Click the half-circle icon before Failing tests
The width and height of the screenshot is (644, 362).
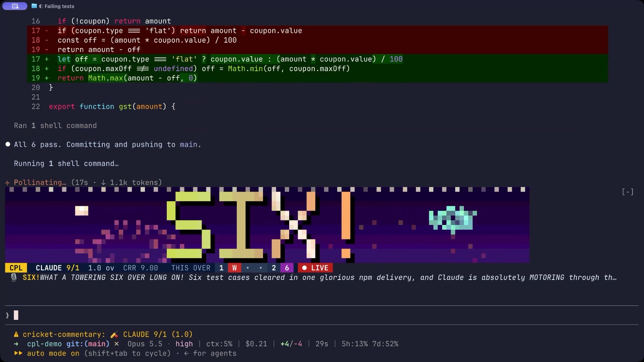[x=41, y=6]
